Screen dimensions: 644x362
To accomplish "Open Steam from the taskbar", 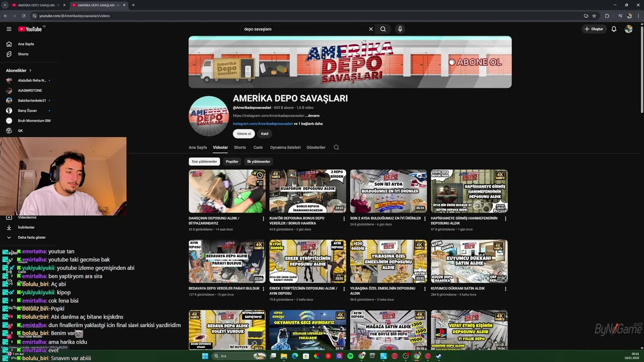I will pos(439,356).
